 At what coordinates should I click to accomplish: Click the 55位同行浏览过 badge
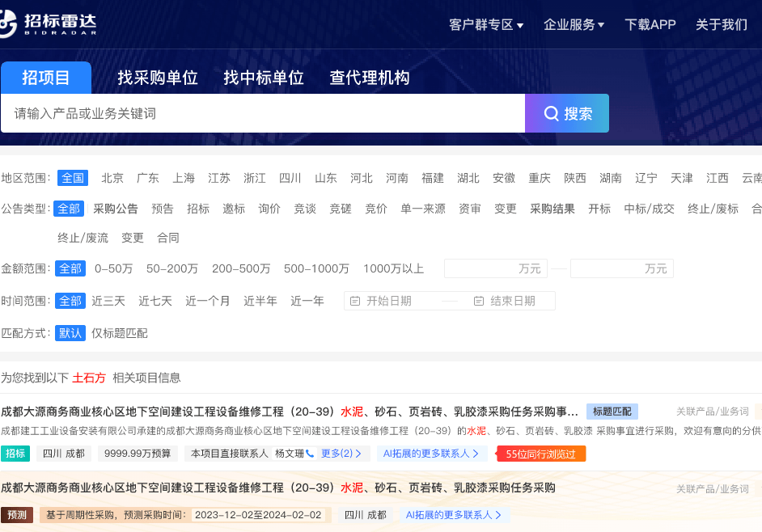(541, 454)
